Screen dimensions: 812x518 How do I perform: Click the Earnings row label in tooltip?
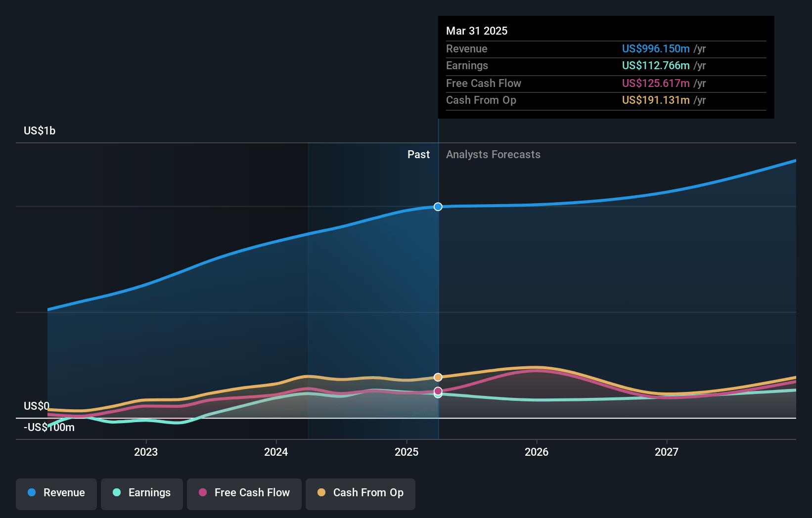pyautogui.click(x=467, y=65)
